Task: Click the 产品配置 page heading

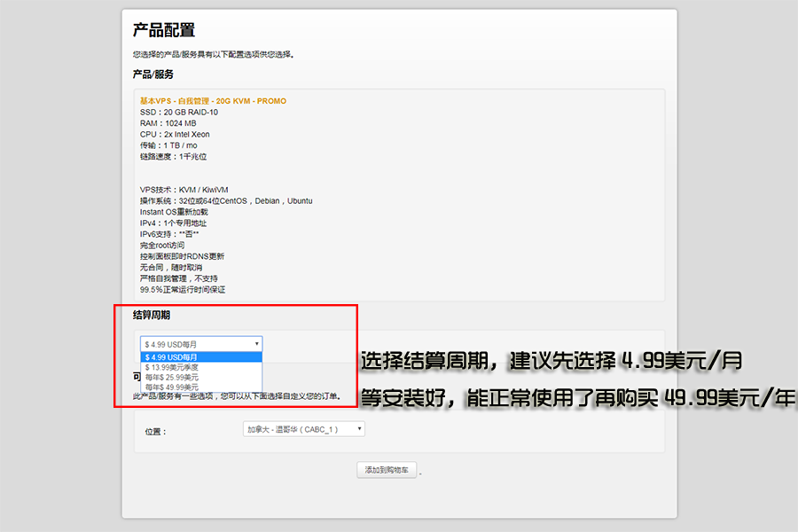Action: click(x=162, y=29)
